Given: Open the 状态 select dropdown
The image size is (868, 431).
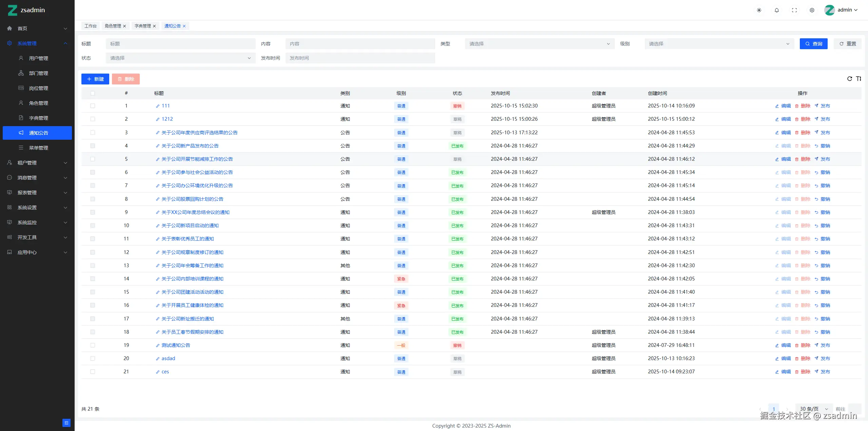Looking at the screenshot, I should [180, 58].
